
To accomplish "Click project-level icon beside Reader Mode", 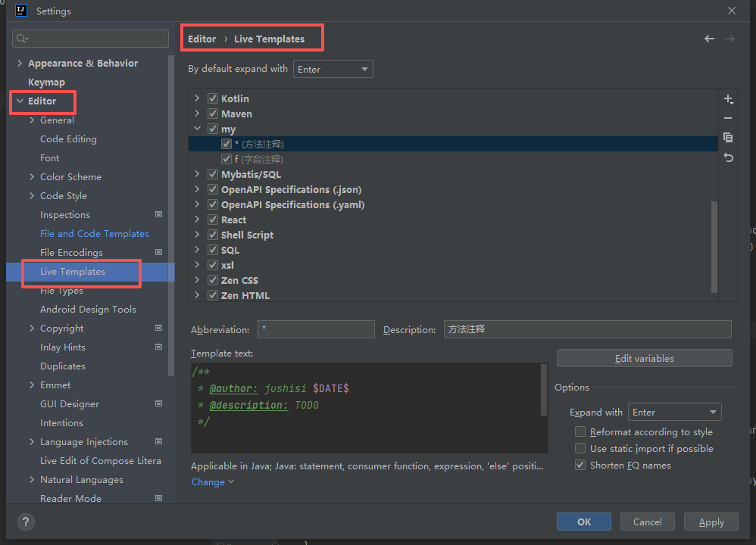I will point(158,498).
